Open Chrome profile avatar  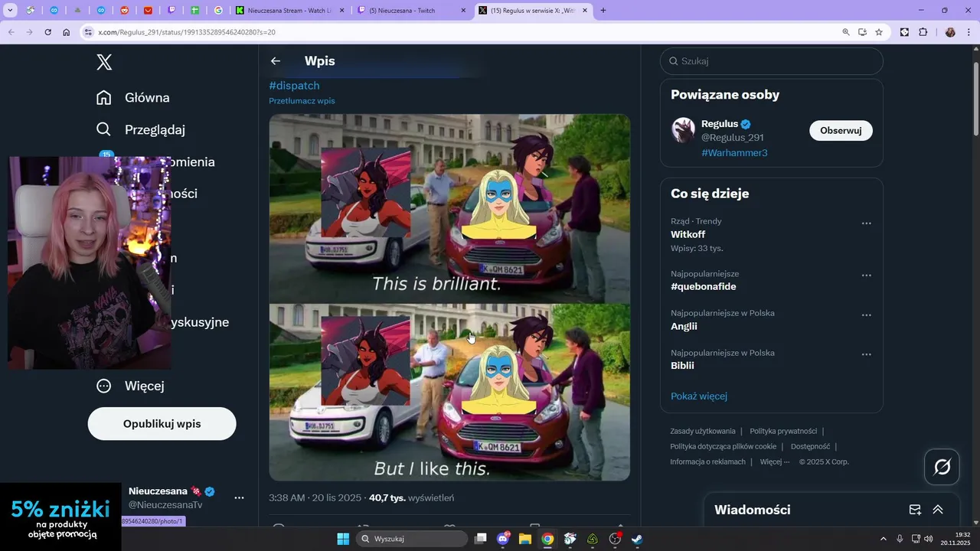click(950, 32)
